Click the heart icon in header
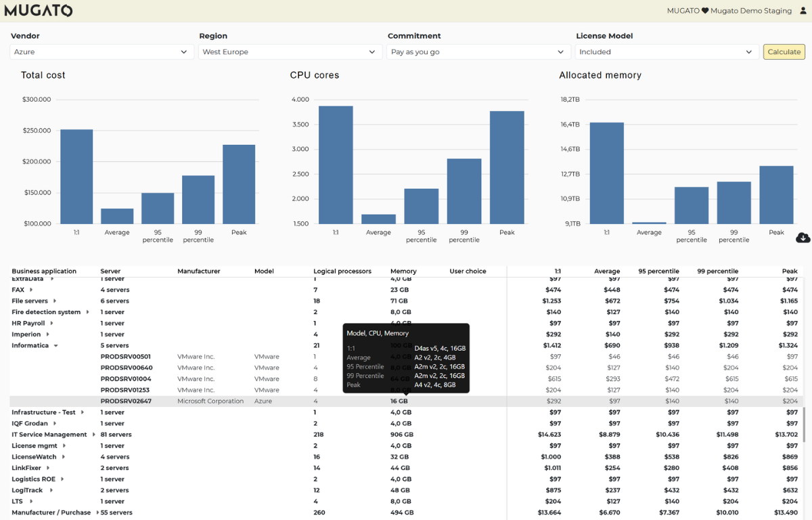The image size is (812, 520). 704,11
